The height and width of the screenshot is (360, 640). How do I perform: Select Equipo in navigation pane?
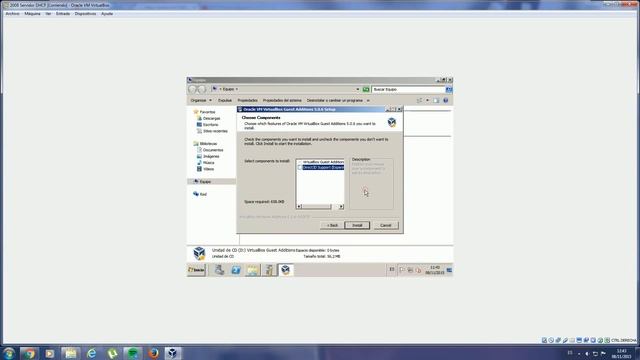[x=211, y=182]
